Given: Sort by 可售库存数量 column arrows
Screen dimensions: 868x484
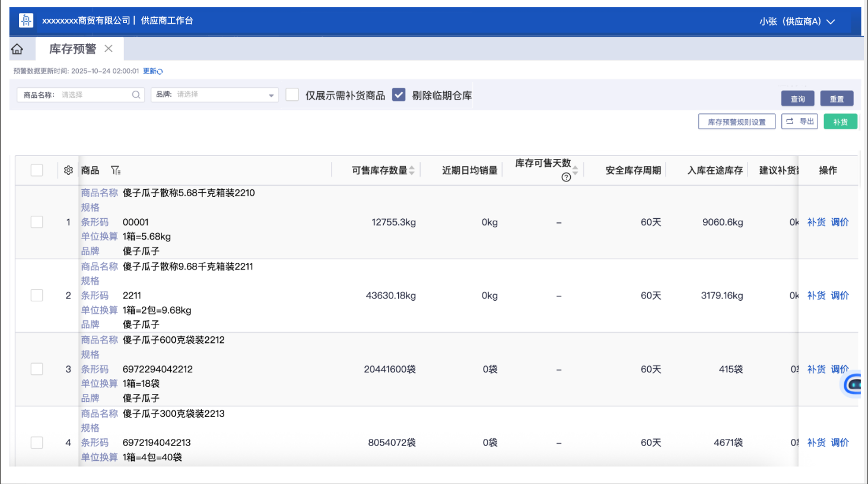Looking at the screenshot, I should click(x=412, y=170).
